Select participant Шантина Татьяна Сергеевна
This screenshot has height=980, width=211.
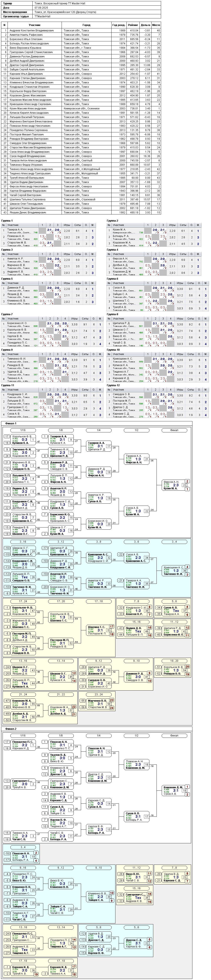(27, 199)
